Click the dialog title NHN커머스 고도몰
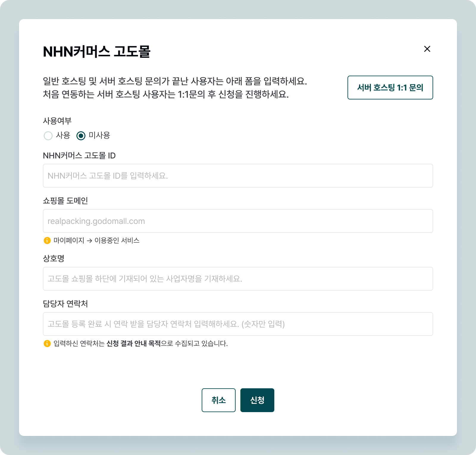The width and height of the screenshot is (476, 455). [x=97, y=52]
